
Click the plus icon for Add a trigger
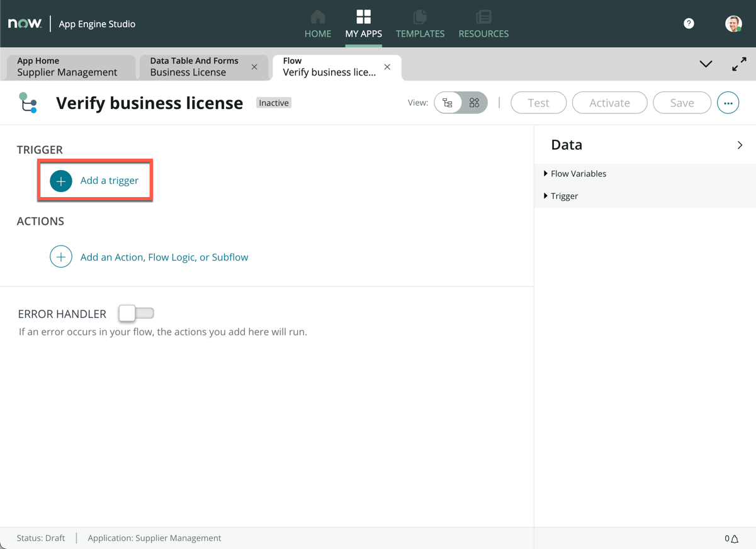click(x=61, y=181)
